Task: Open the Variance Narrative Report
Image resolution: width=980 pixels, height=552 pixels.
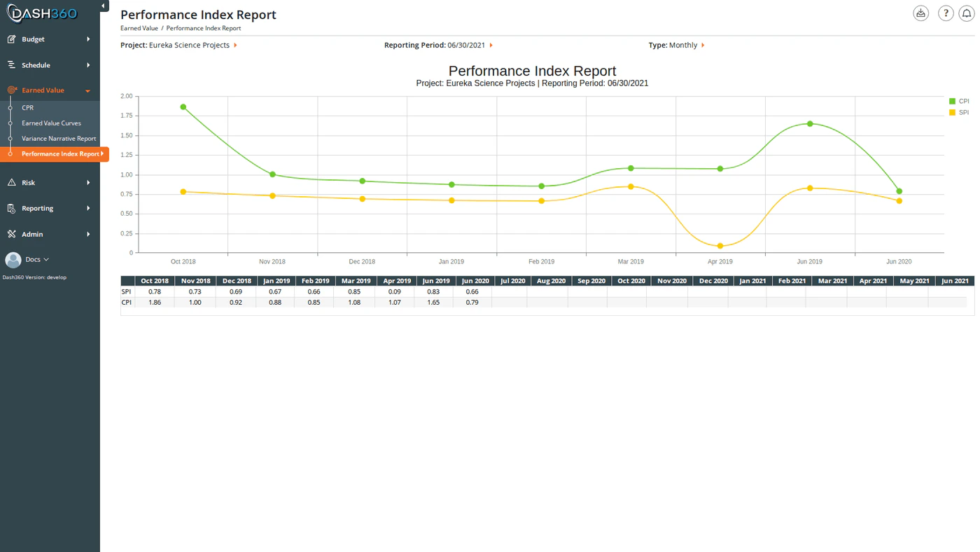Action: (x=59, y=138)
